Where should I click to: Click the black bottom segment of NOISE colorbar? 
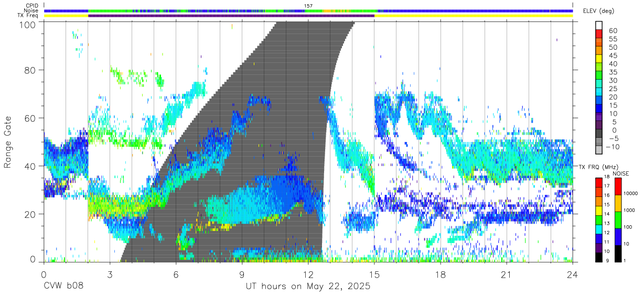617,254
